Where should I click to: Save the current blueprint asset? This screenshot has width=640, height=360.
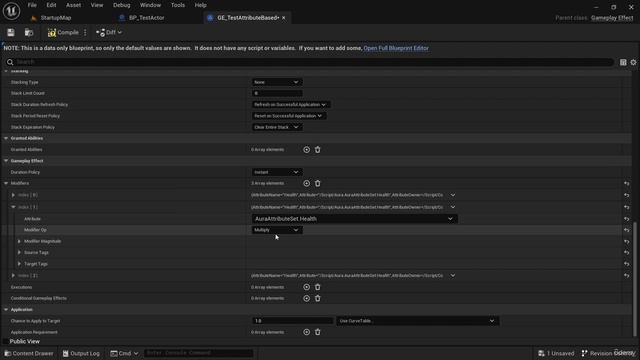[11, 33]
